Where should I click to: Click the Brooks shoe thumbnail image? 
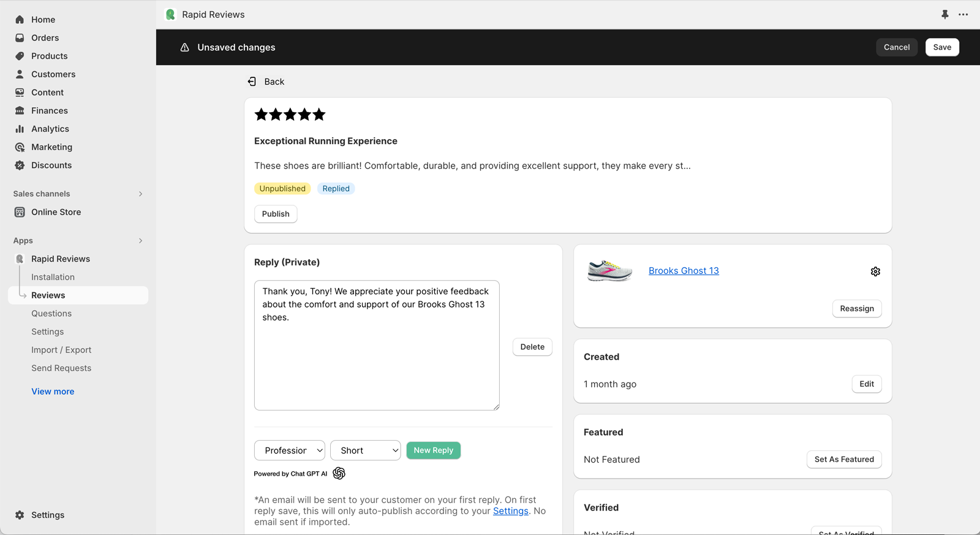coord(609,271)
